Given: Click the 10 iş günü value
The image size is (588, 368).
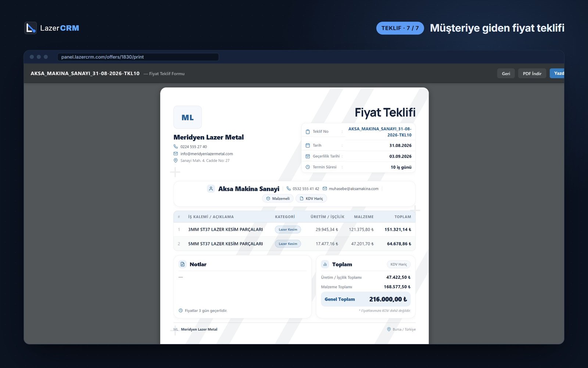Looking at the screenshot, I should pos(401,167).
